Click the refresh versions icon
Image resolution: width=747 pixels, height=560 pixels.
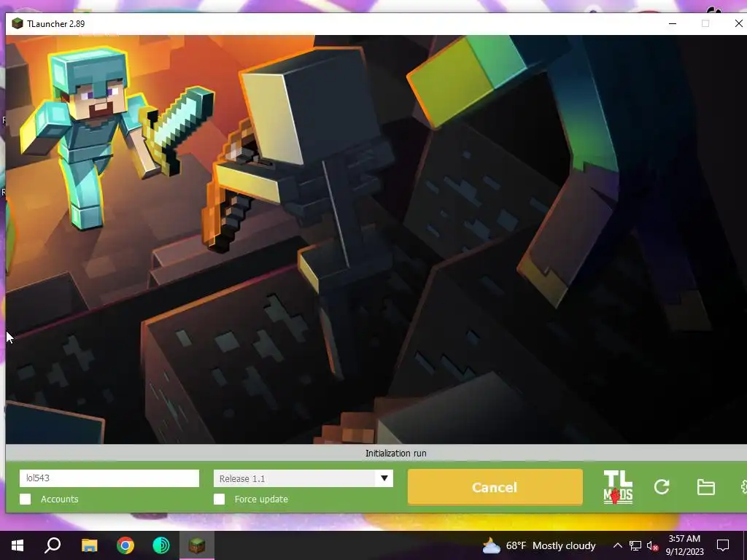662,486
